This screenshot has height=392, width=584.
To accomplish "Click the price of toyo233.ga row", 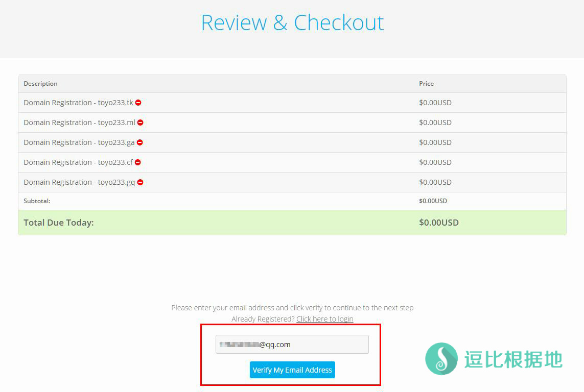I will 435,142.
